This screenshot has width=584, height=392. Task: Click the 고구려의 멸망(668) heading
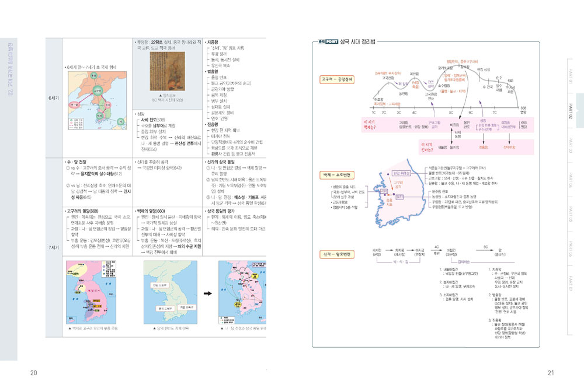(82, 211)
